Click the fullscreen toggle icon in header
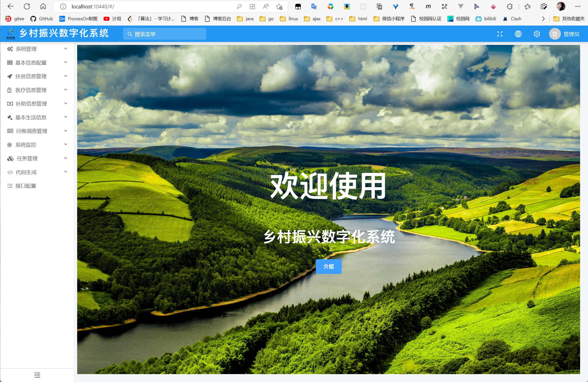The image size is (588, 382). pos(500,34)
